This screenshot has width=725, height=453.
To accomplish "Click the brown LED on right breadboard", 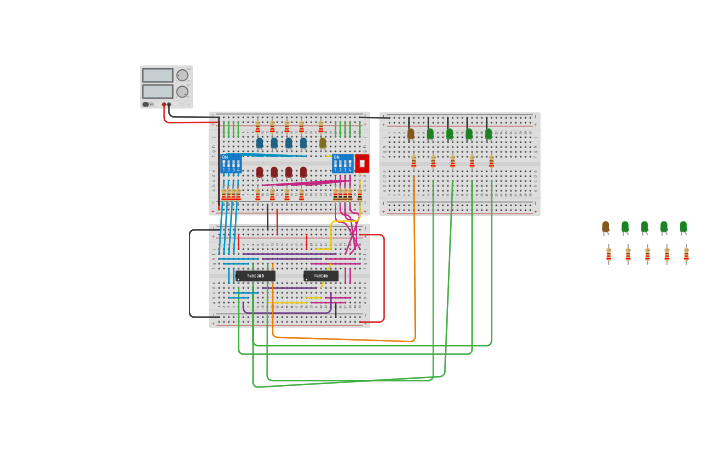I will [x=410, y=133].
